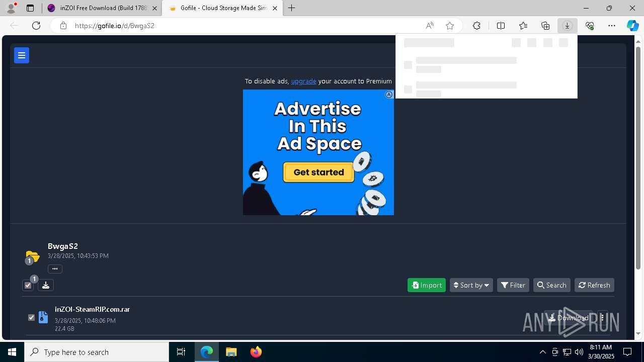Image resolution: width=644 pixels, height=362 pixels.
Task: Click the address bar URL field
Action: coord(247,26)
